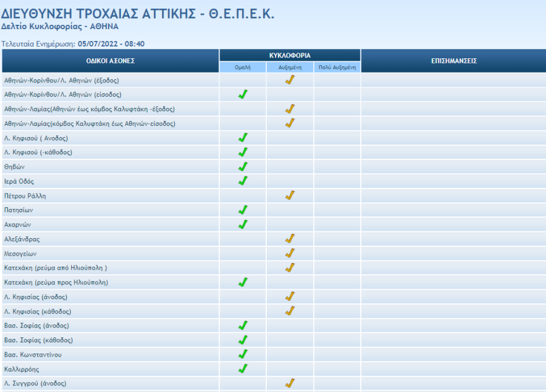Click the Ομαλή sub-column header
Screen dimensions: 546x392
[243, 67]
